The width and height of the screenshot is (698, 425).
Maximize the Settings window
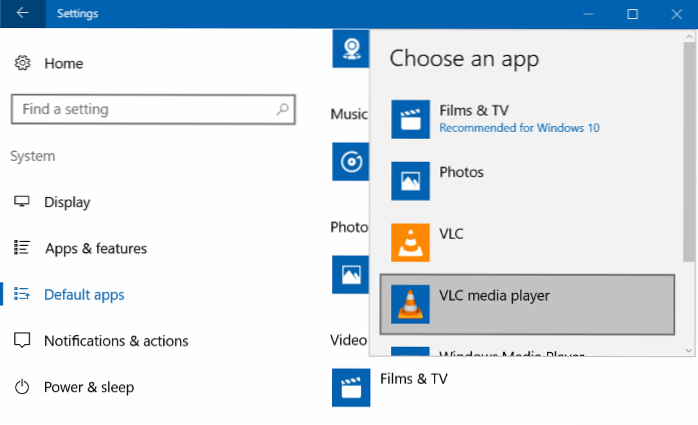tap(632, 14)
